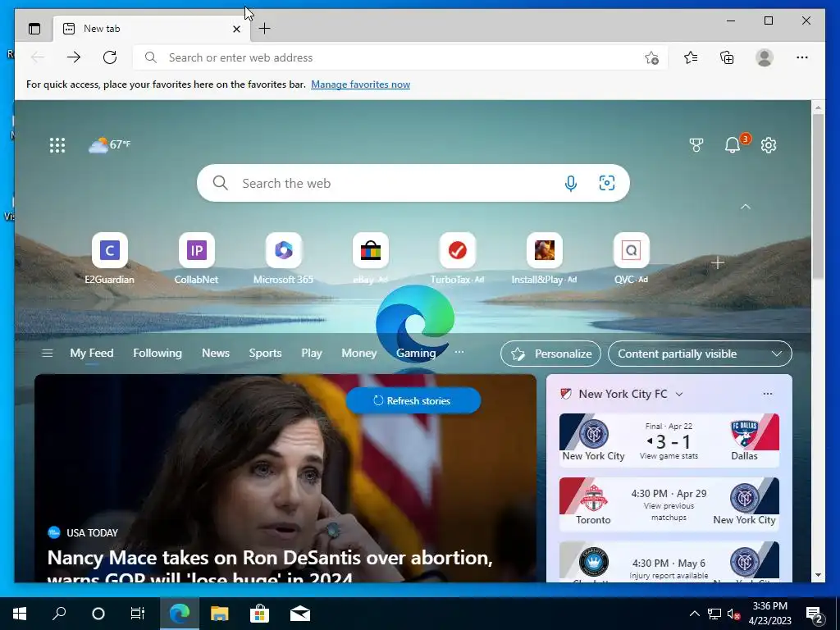Open Toronto vs New York City matchup

point(669,504)
